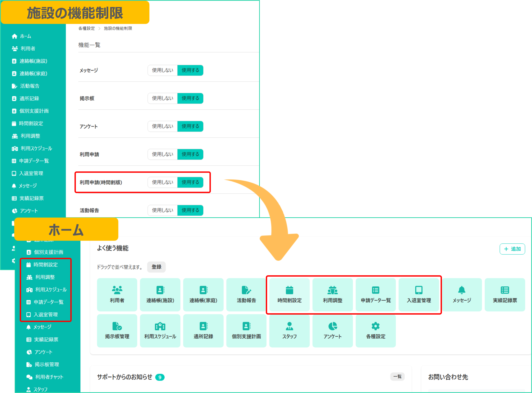The height and width of the screenshot is (393, 532).
Task: Open 利用者チャット in the lower sidebar
Action: pos(49,377)
